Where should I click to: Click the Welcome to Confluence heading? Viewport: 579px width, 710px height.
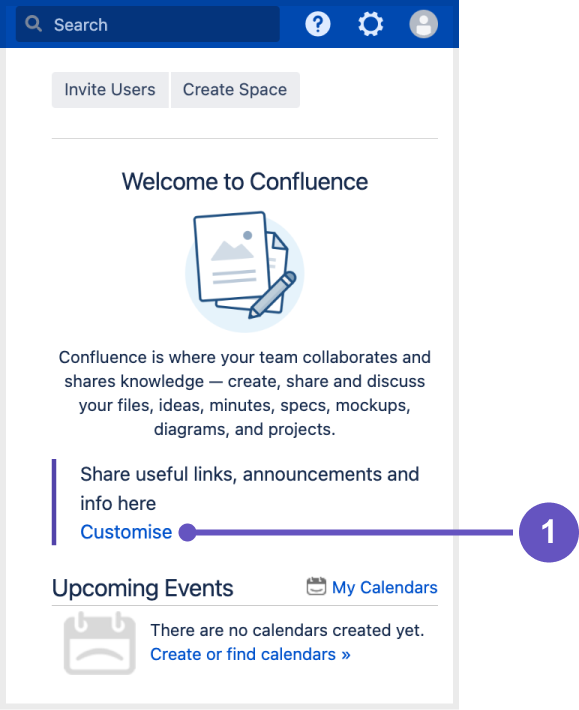point(245,182)
